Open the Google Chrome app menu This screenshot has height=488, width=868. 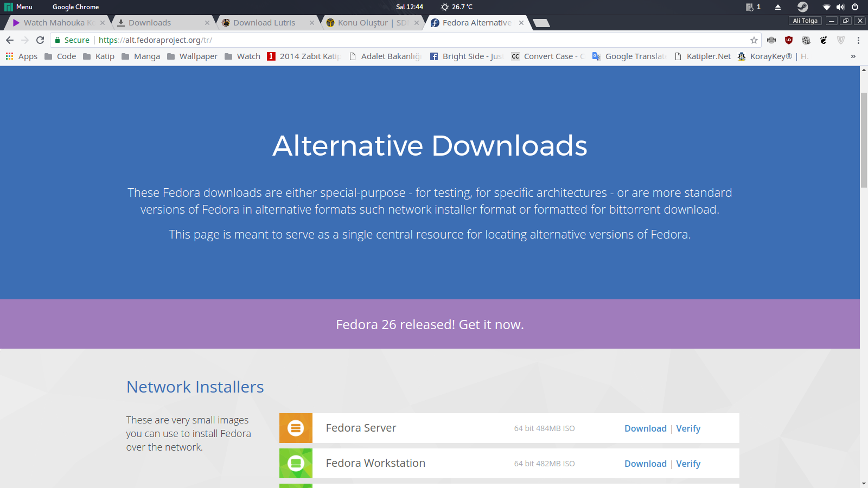[75, 7]
